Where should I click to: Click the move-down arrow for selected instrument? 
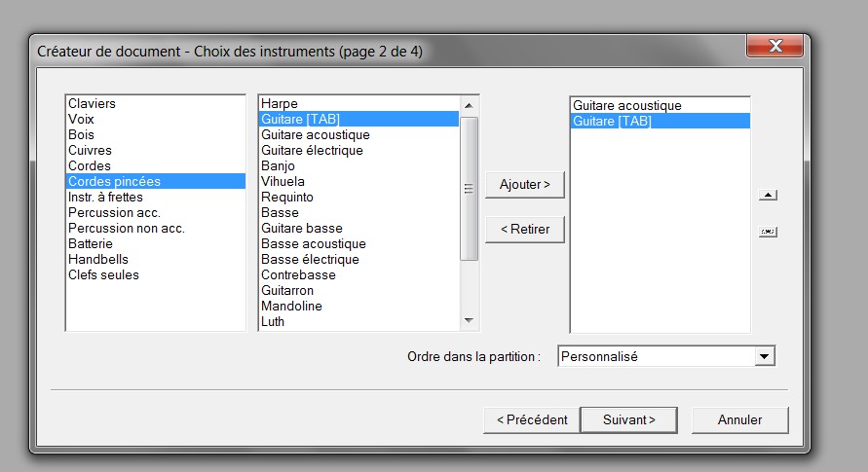(x=768, y=232)
